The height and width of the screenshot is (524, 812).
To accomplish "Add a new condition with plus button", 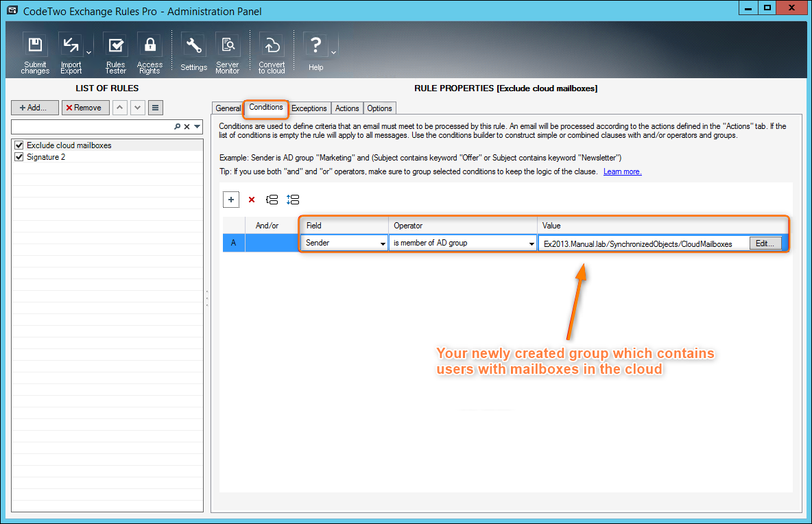I will tap(231, 200).
